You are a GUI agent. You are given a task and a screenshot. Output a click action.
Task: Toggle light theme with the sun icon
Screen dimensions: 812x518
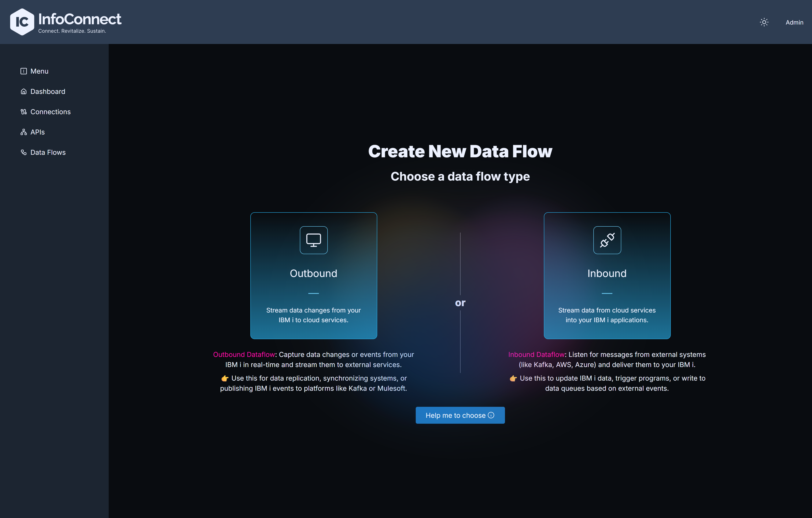[x=764, y=22]
